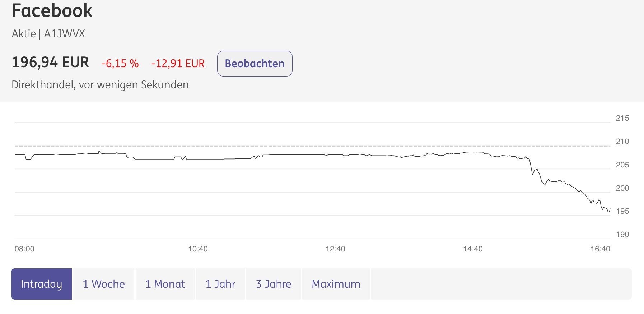
Task: Click the -12,91 EUR change amount
Action: click(178, 64)
